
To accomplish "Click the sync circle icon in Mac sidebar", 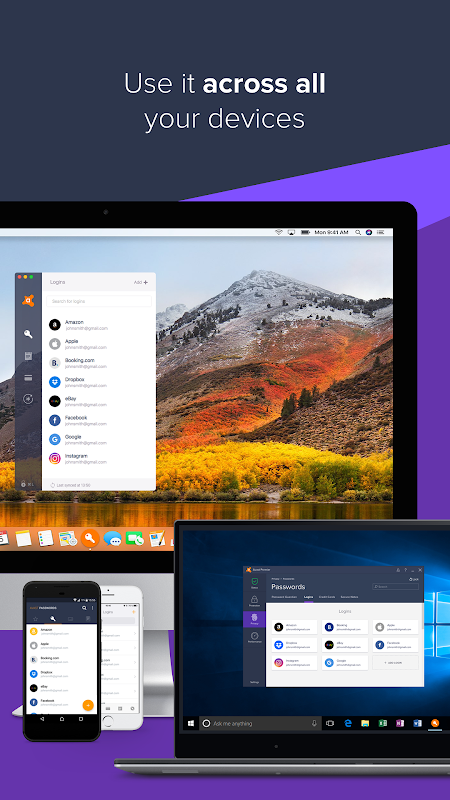I will [x=29, y=399].
